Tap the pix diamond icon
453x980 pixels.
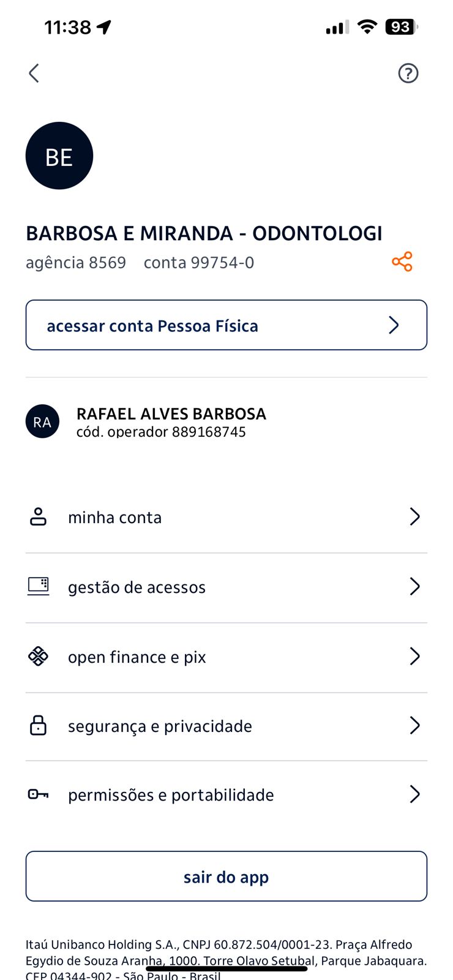point(39,656)
